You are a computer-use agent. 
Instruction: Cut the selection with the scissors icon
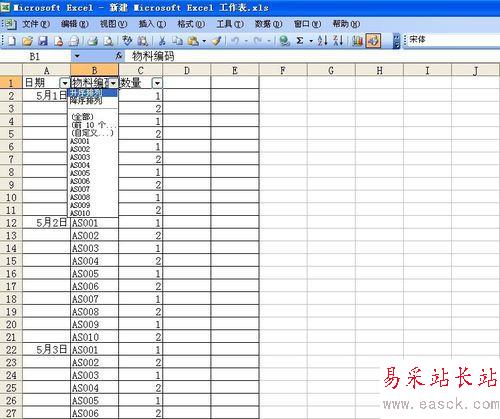click(162, 41)
